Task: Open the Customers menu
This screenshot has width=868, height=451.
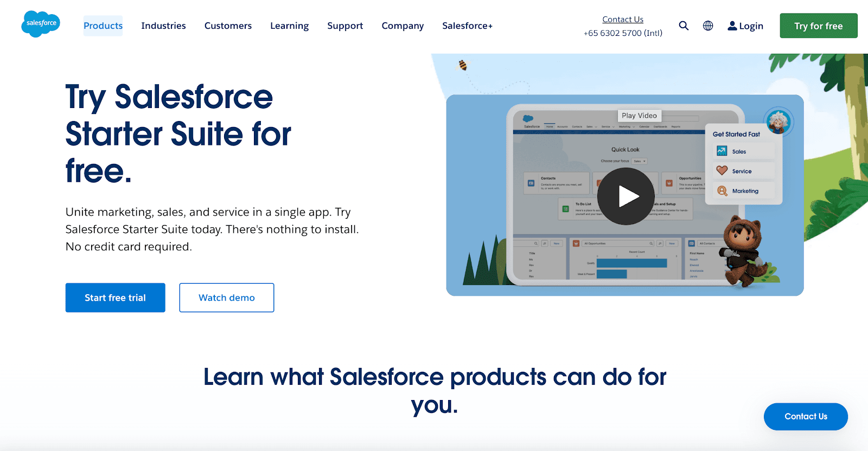Action: tap(228, 26)
